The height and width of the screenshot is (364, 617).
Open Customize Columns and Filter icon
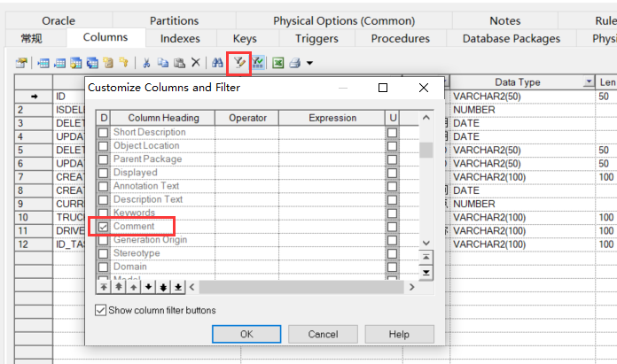[x=238, y=63]
